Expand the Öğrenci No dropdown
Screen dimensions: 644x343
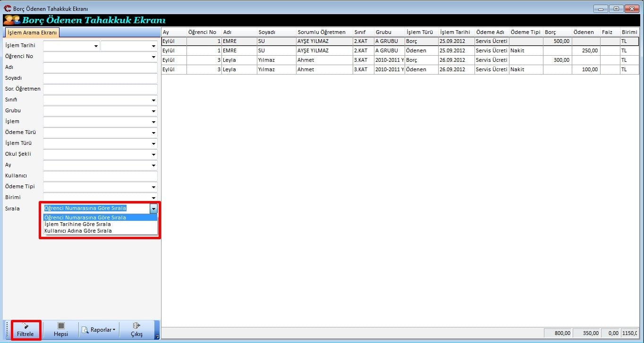click(x=153, y=57)
